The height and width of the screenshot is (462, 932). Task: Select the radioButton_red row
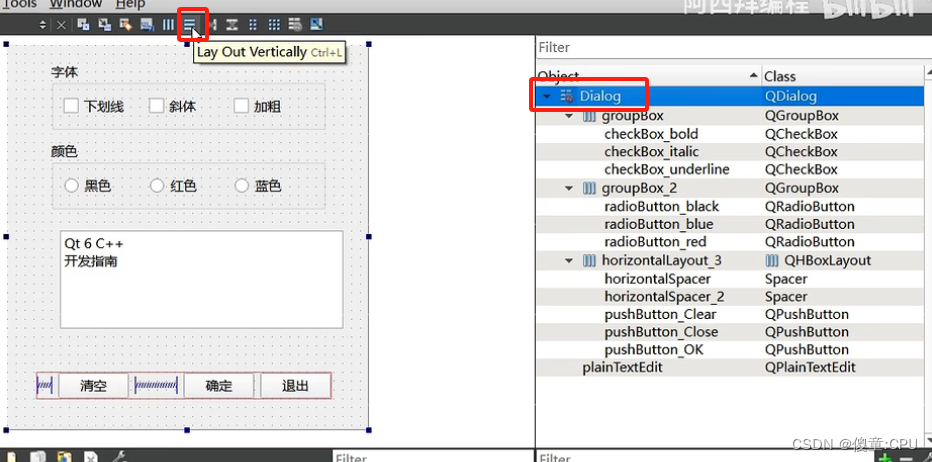click(731, 242)
